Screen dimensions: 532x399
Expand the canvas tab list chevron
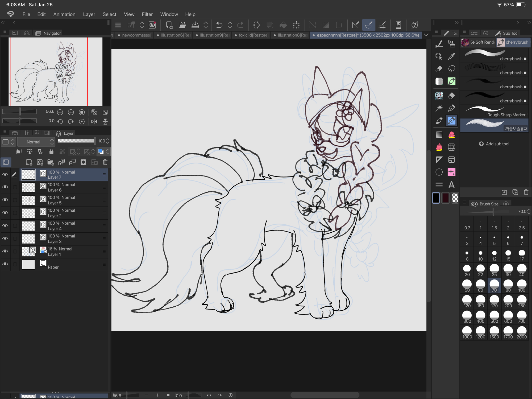426,35
